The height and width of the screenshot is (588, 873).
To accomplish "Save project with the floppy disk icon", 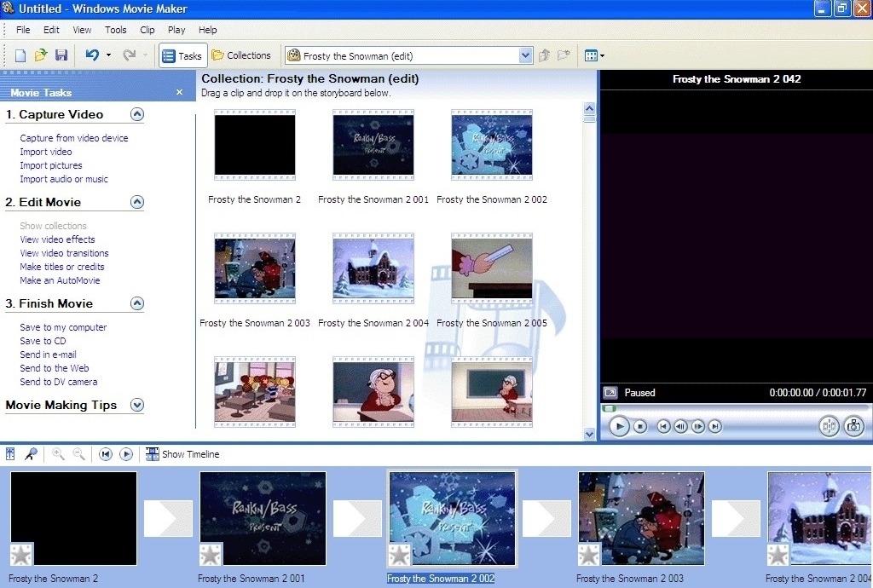I will coord(61,55).
